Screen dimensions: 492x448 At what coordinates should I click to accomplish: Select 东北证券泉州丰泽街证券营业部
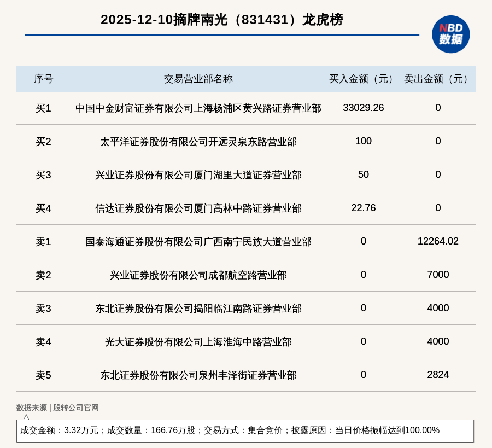pos(198,375)
